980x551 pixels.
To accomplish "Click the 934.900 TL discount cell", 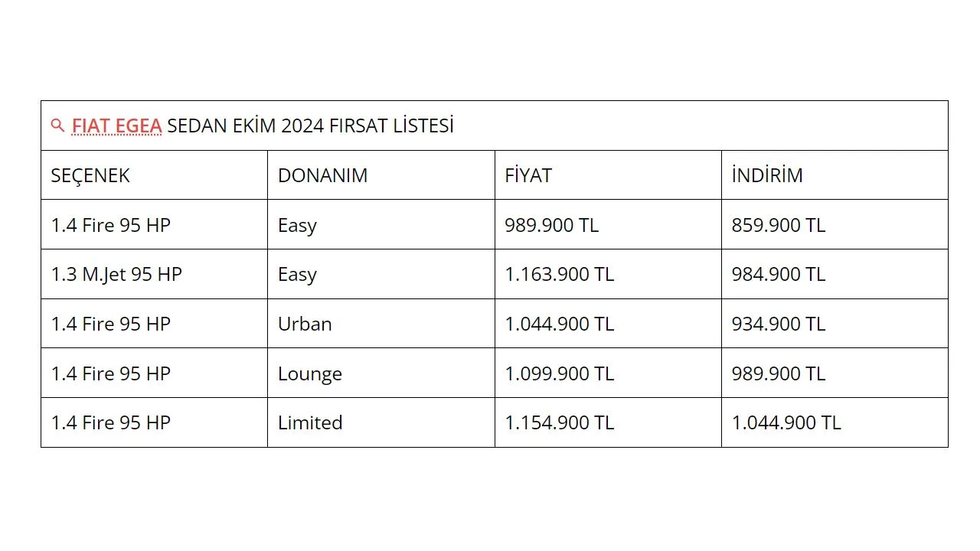I will [x=835, y=324].
